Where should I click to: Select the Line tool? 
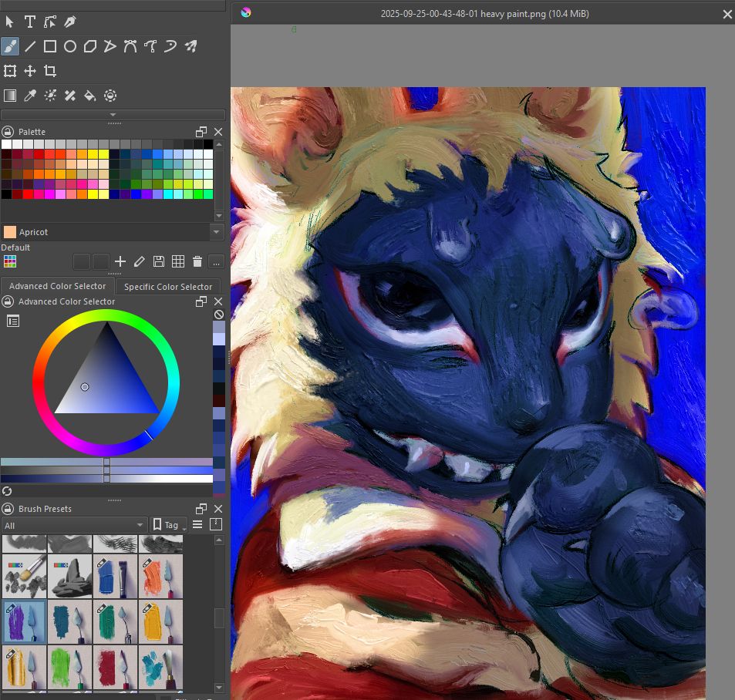[x=29, y=46]
